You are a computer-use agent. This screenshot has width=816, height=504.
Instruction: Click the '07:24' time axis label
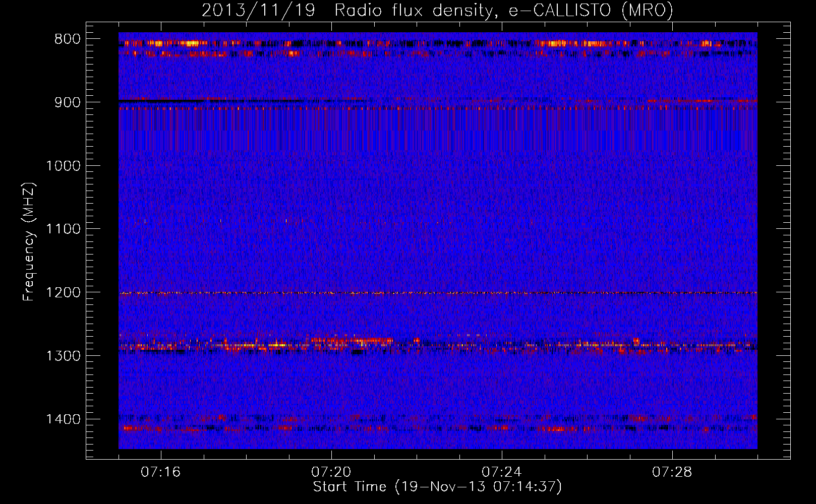[502, 472]
